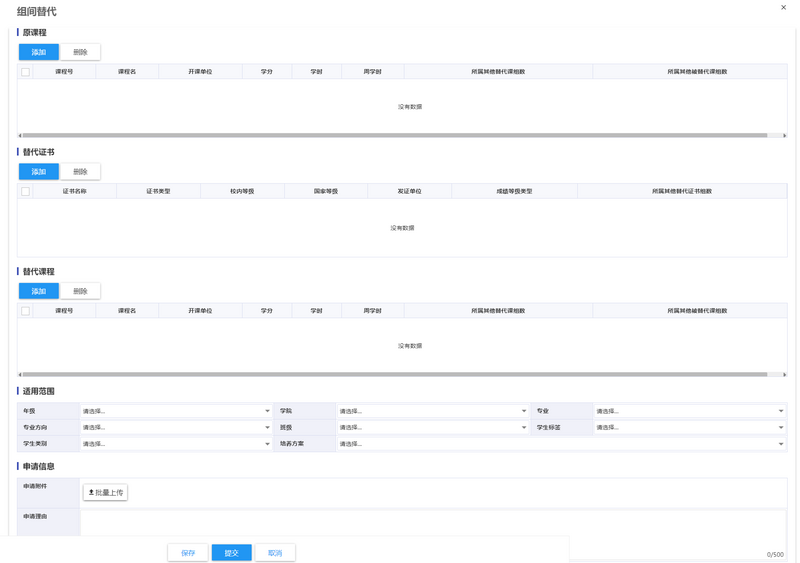Click 添加 under 替代课程 section
800x563 pixels.
39,291
